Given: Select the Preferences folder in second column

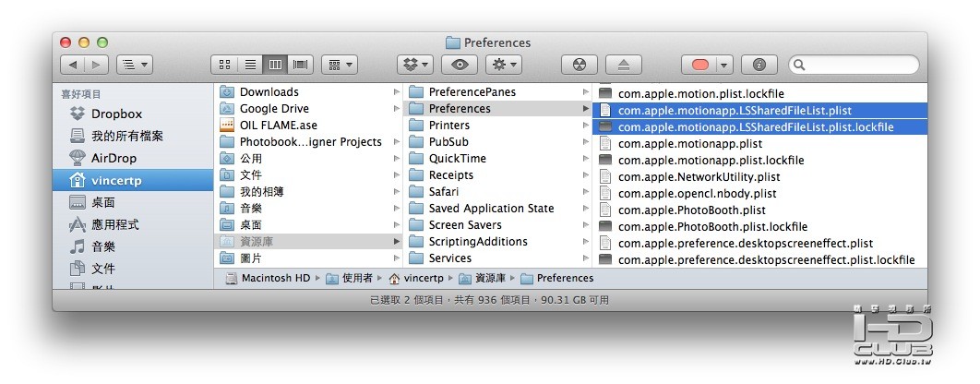Looking at the screenshot, I should click(x=498, y=108).
